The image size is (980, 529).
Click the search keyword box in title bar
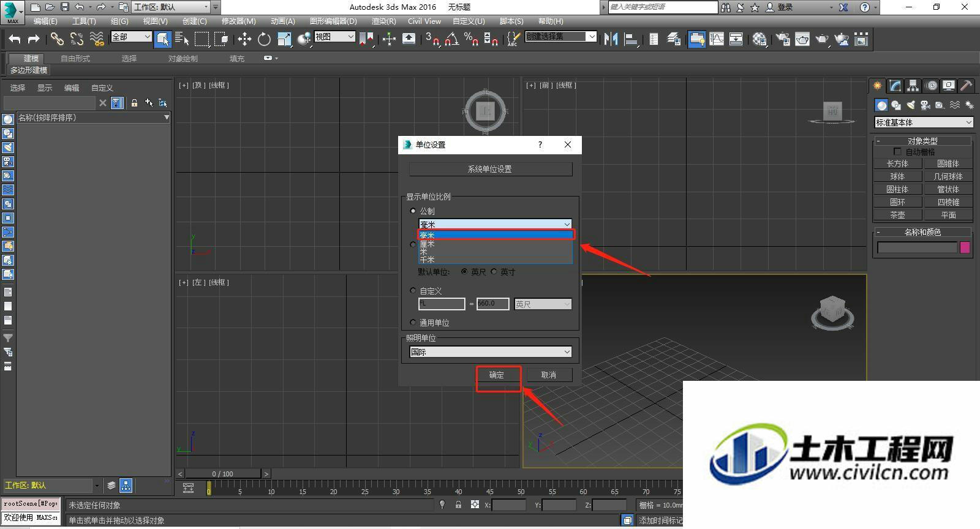pyautogui.click(x=663, y=7)
